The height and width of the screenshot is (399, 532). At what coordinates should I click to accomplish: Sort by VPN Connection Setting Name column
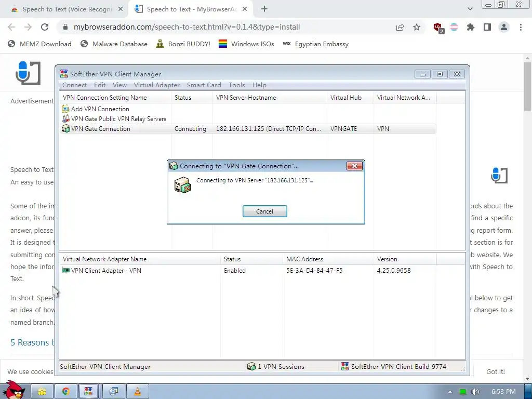click(115, 97)
